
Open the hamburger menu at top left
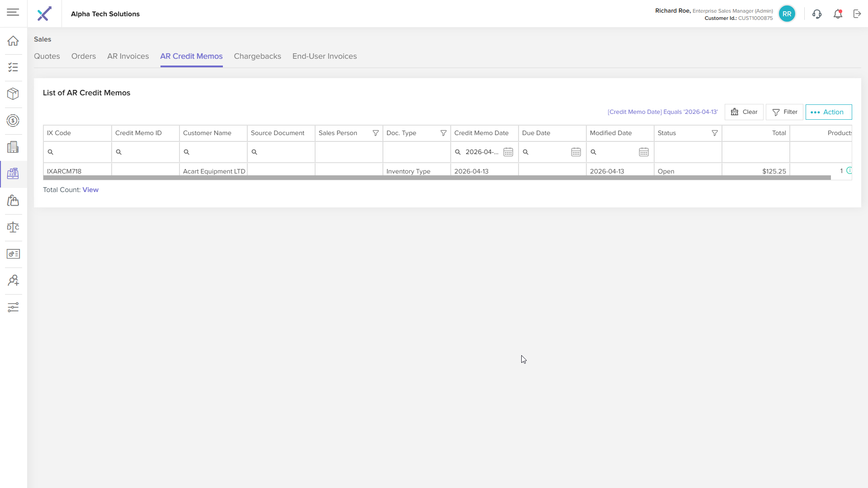pyautogui.click(x=13, y=13)
